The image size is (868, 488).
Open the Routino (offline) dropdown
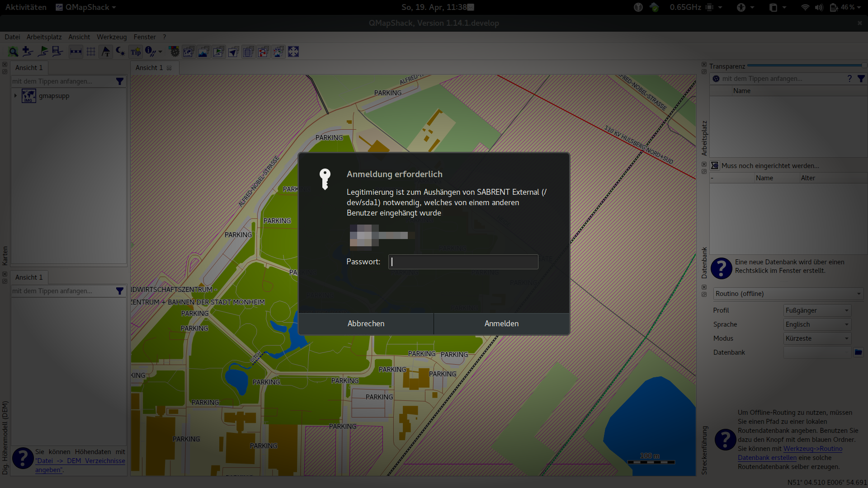(788, 294)
